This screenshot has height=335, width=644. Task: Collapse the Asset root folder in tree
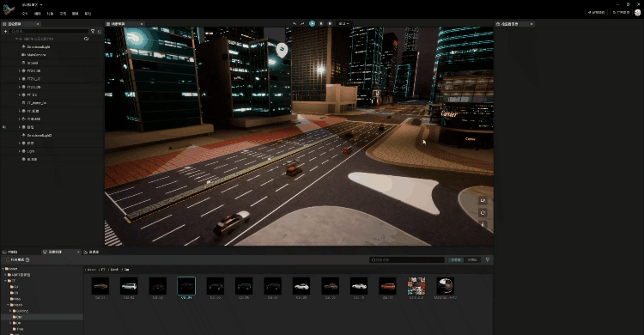point(3,269)
